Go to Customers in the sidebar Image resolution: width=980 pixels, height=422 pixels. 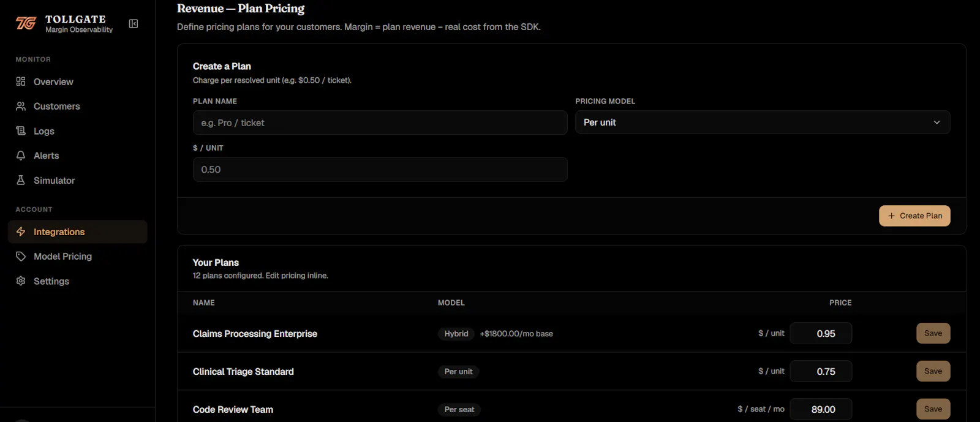[x=78, y=106]
